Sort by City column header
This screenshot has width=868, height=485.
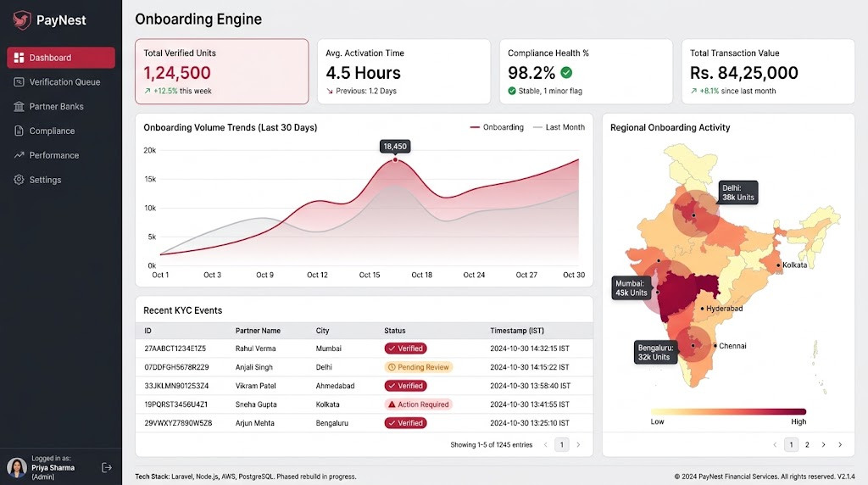pos(322,331)
